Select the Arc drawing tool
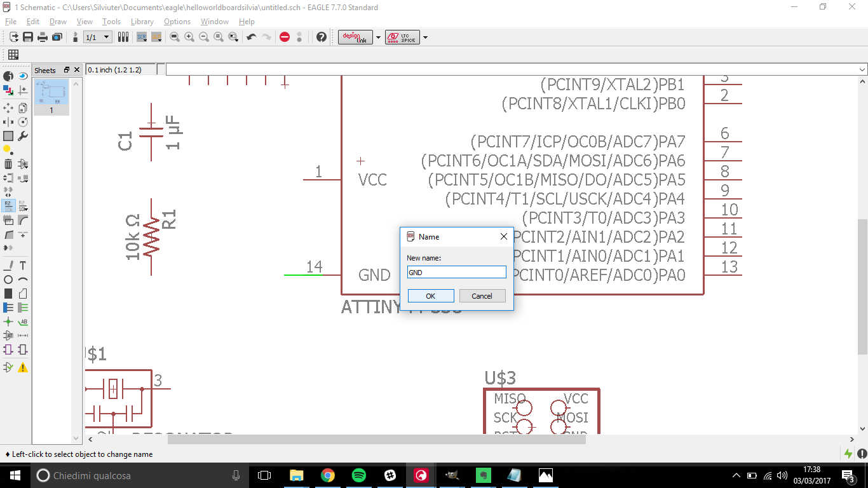Viewport: 868px width, 488px height. pyautogui.click(x=23, y=279)
